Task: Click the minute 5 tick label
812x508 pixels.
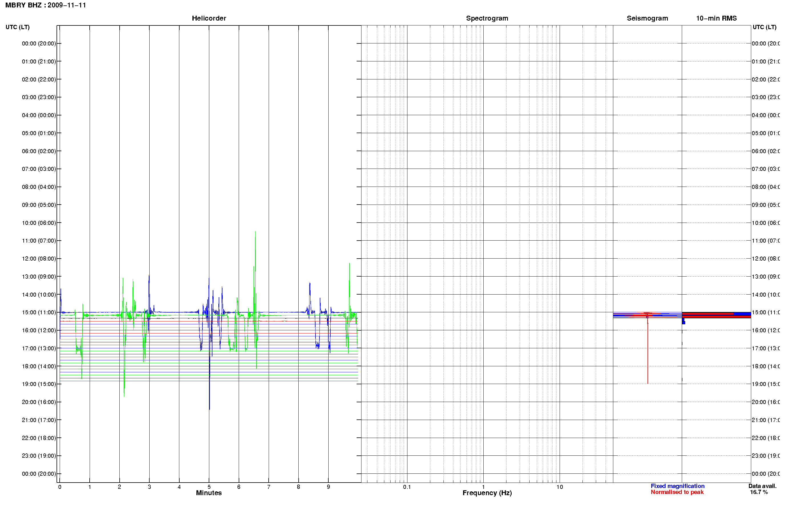Action: [209, 487]
